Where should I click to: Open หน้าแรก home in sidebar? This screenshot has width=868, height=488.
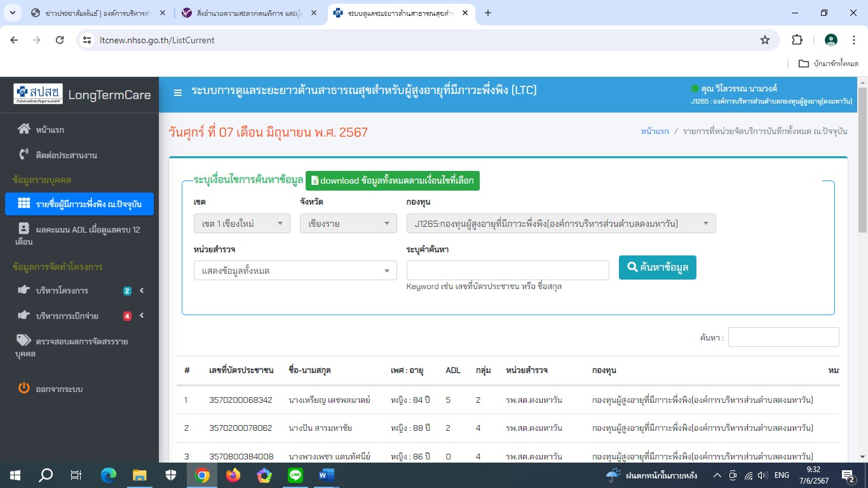[x=50, y=130]
